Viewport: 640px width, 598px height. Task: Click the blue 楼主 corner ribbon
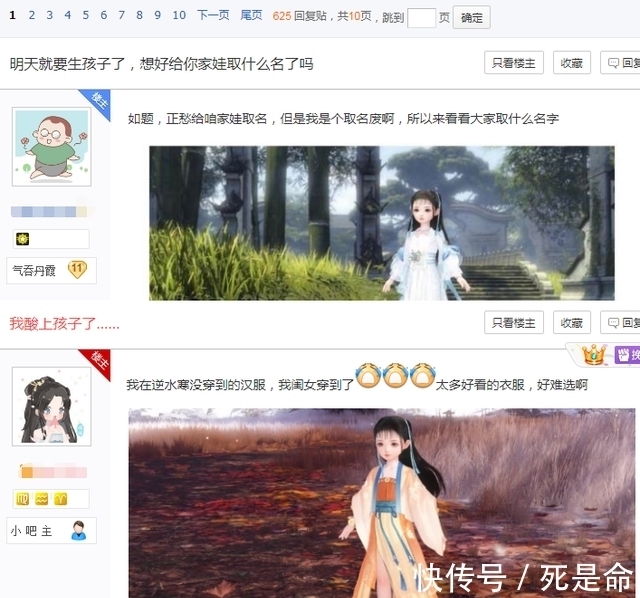point(98,102)
